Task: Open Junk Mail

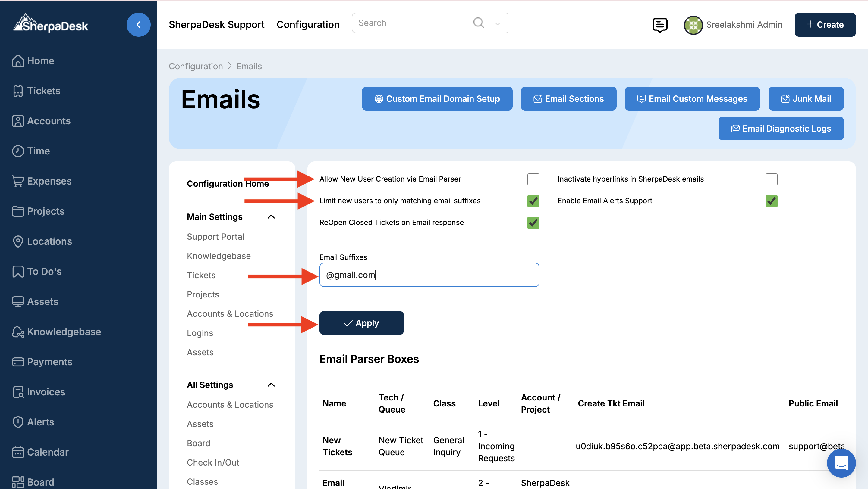Action: 806,98
